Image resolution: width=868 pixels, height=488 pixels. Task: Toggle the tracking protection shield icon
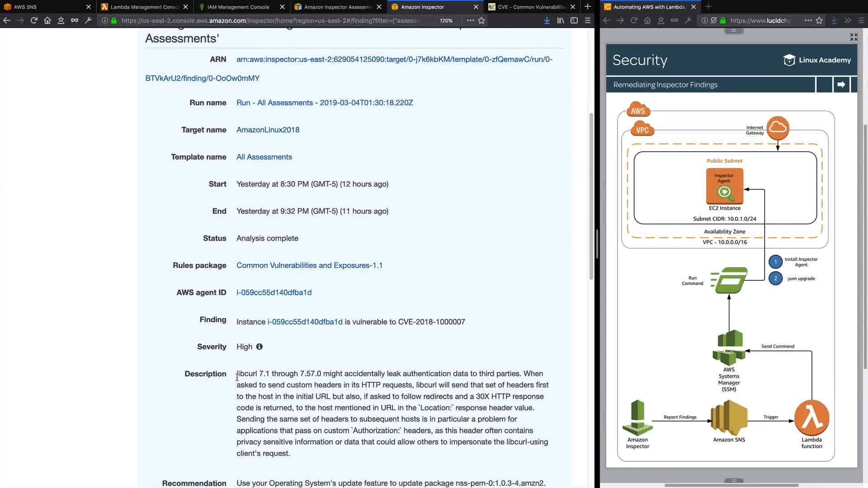point(714,20)
